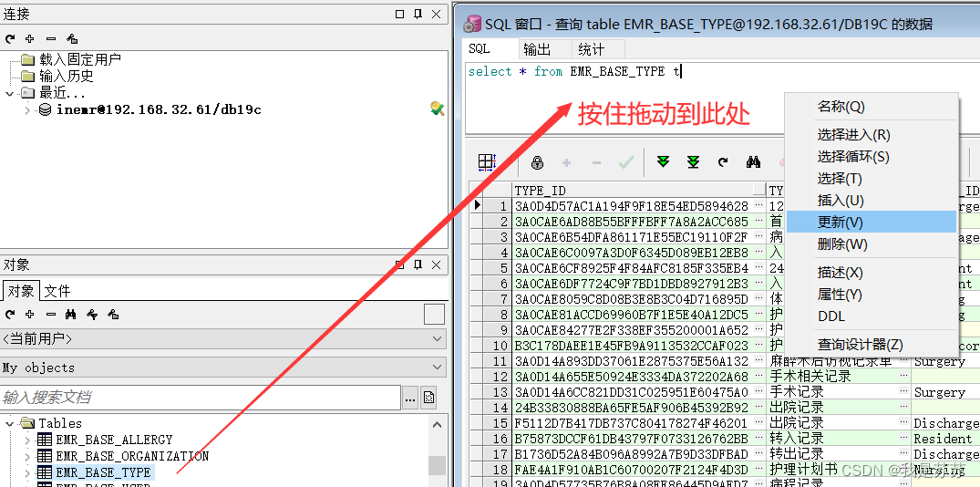Select result row number 1

498,206
